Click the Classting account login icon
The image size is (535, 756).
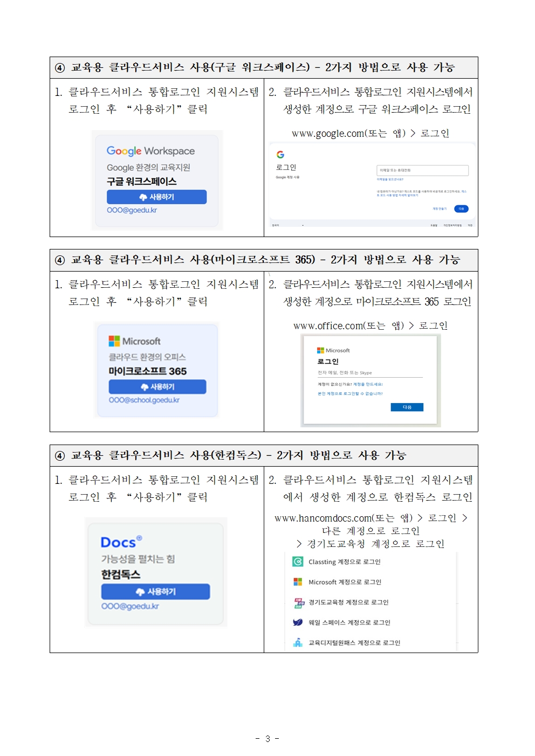(x=298, y=561)
